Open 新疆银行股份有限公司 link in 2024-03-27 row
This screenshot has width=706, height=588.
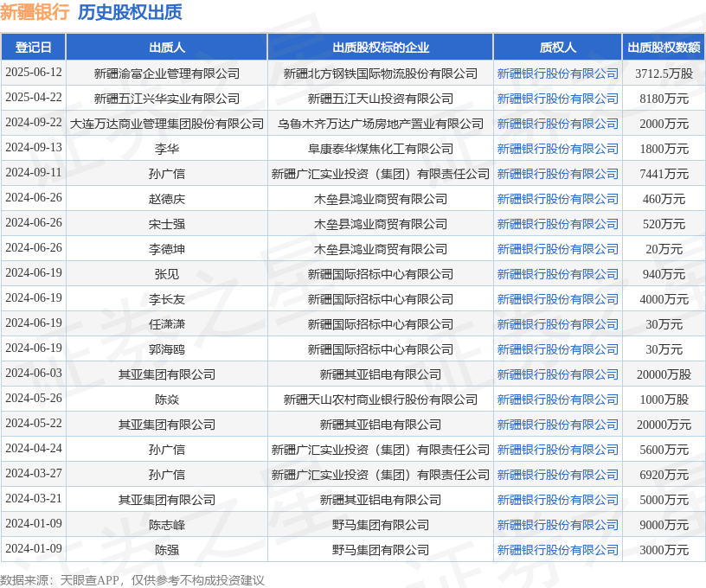tap(558, 475)
